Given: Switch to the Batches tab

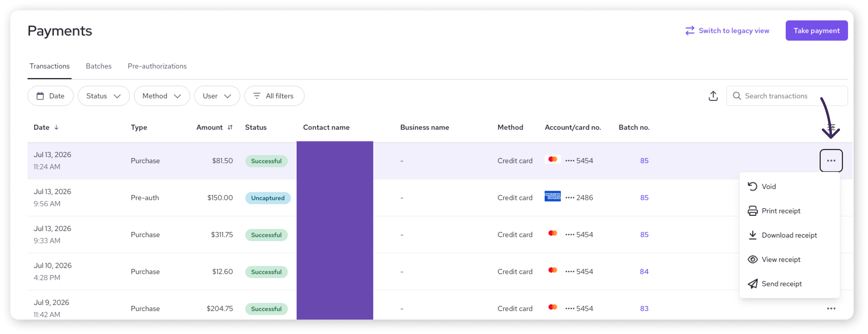Looking at the screenshot, I should pos(99,66).
